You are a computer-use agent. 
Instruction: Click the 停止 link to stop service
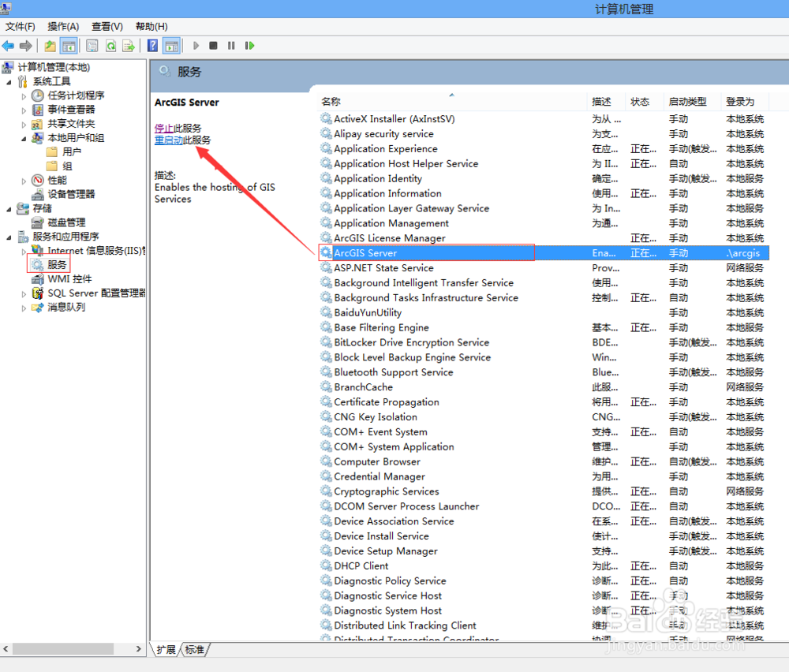pyautogui.click(x=163, y=129)
